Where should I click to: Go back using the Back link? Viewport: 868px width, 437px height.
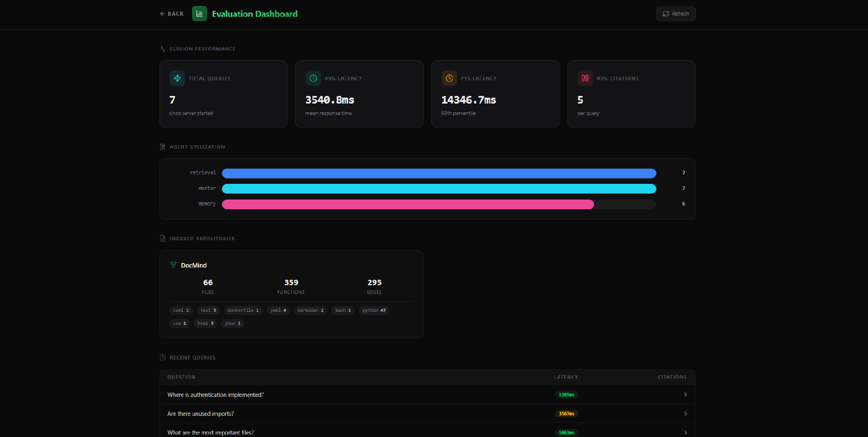coord(171,14)
